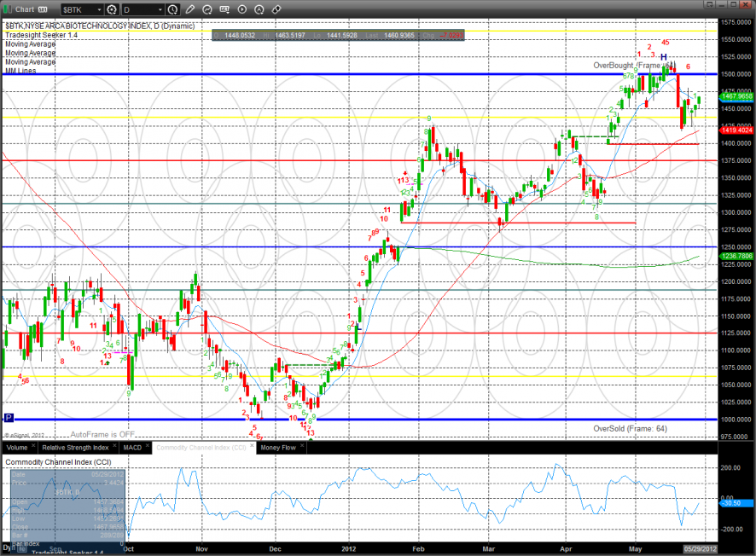Switch to the Volume tab
This screenshot has height=556, width=756.
click(17, 447)
